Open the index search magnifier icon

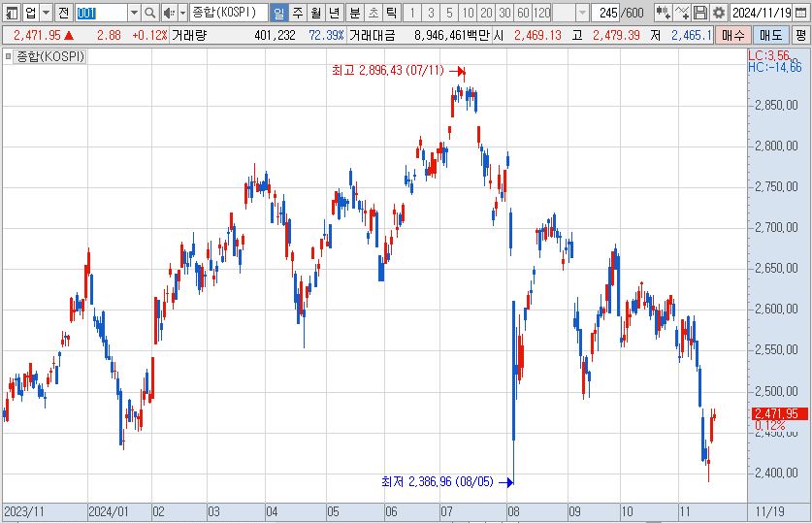(x=149, y=13)
